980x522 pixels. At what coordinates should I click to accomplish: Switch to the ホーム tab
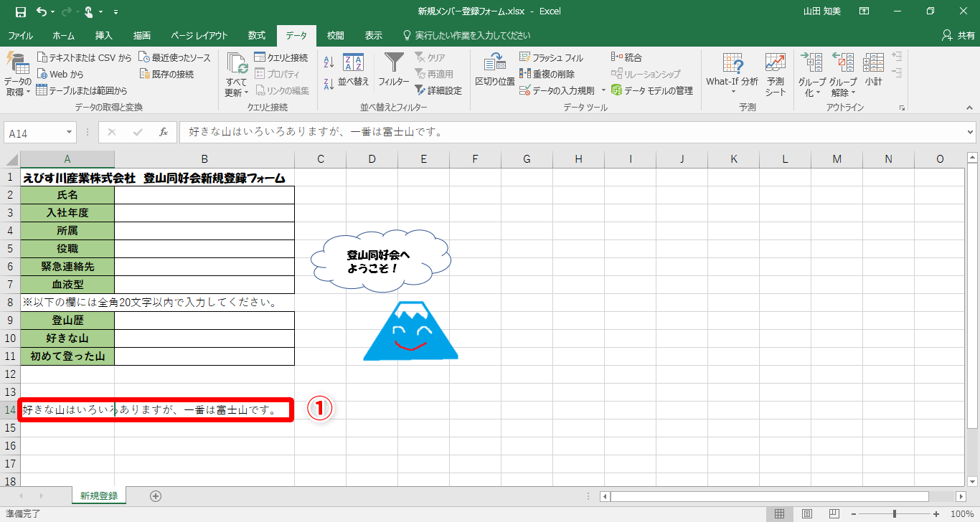coord(64,36)
